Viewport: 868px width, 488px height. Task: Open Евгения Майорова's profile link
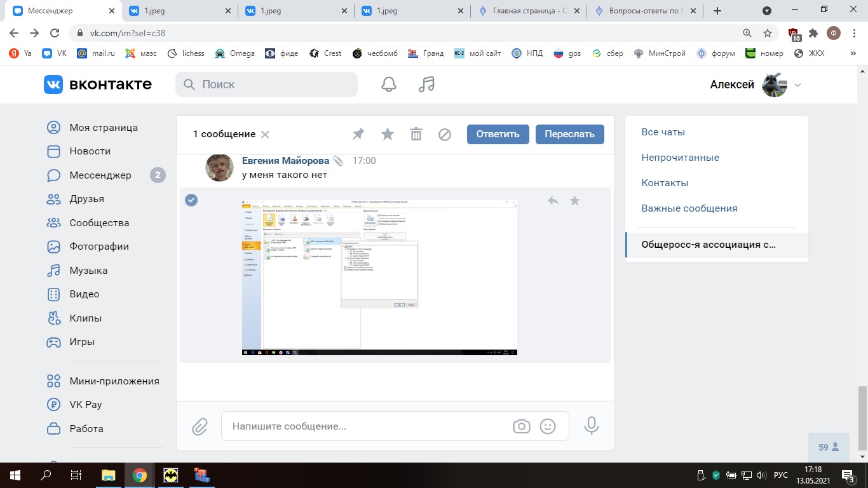pyautogui.click(x=285, y=161)
